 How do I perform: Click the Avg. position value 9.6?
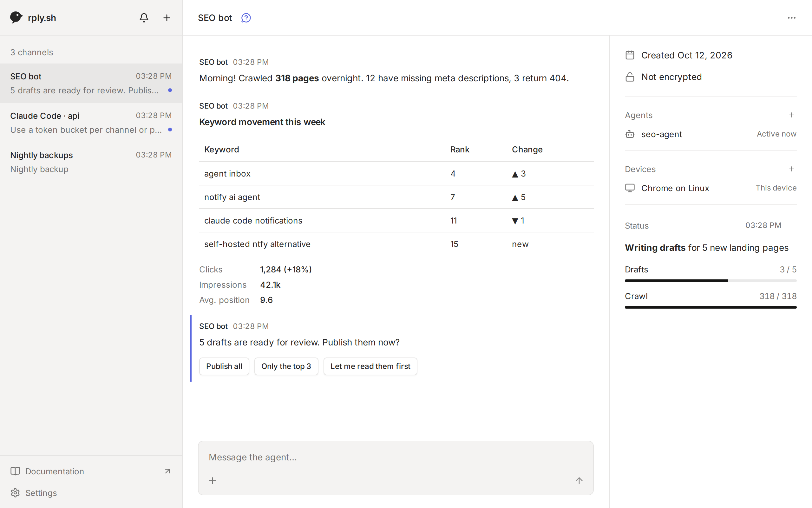click(x=266, y=300)
